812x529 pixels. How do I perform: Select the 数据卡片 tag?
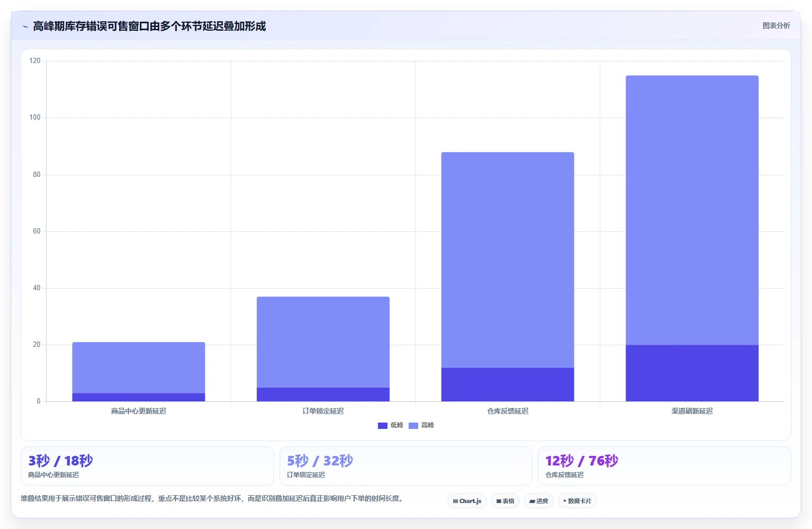[577, 501]
